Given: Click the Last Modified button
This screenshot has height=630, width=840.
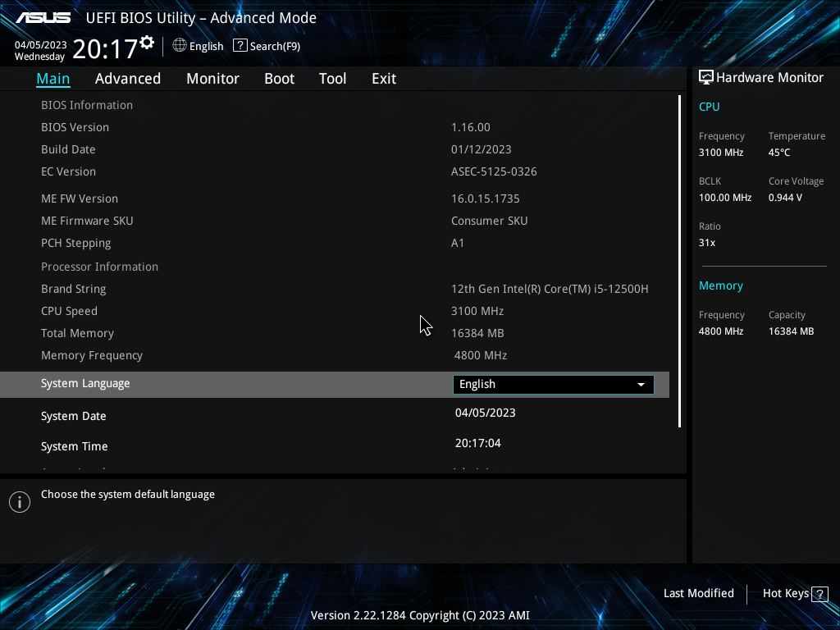Looking at the screenshot, I should click(x=698, y=593).
